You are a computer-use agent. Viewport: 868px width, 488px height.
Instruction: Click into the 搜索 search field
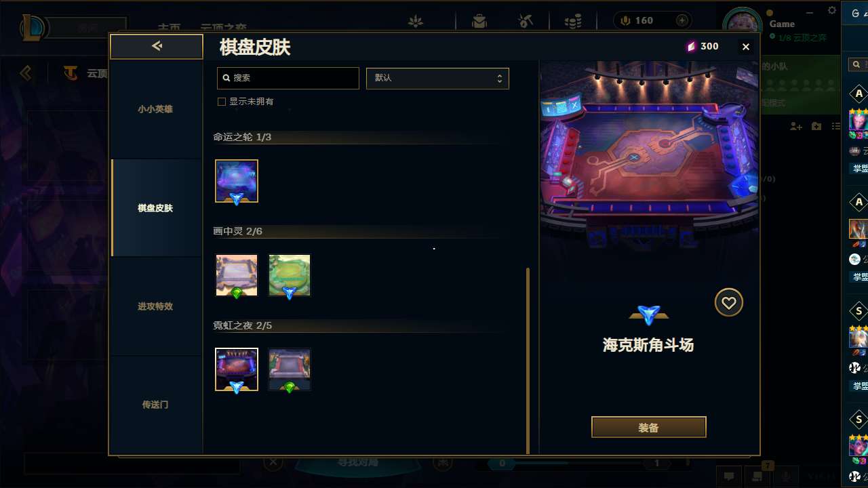(x=288, y=78)
